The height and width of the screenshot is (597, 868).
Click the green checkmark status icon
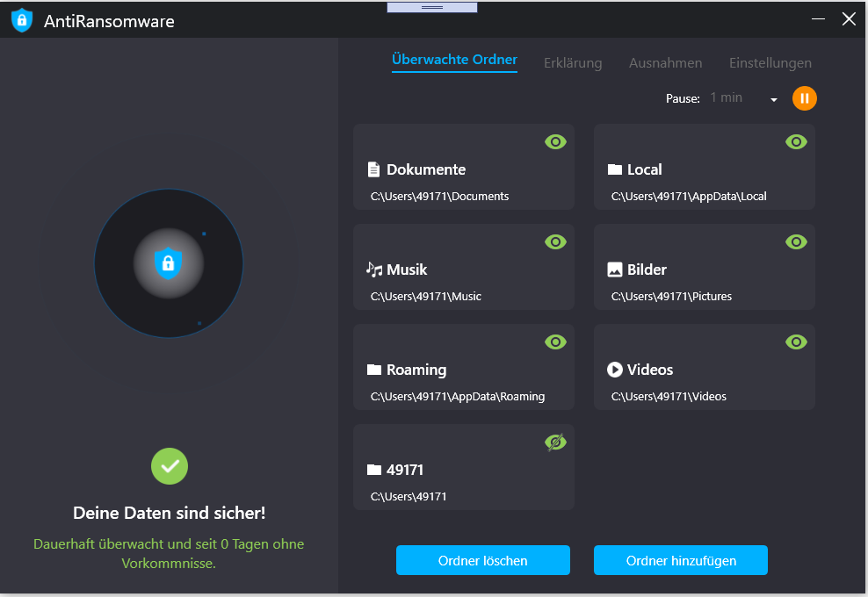(170, 466)
